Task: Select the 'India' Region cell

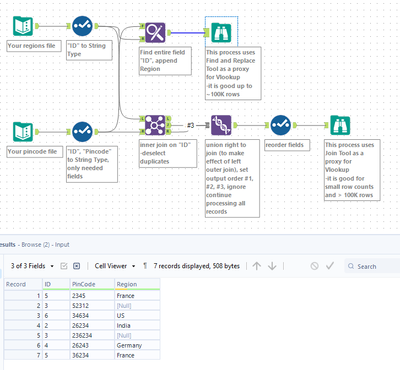Action: pos(137,326)
